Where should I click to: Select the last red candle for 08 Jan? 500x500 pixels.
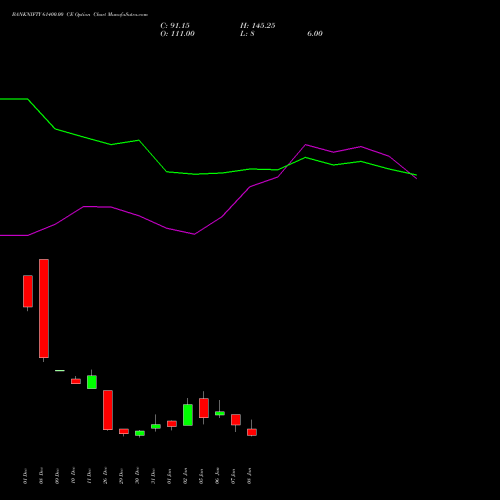pyautogui.click(x=252, y=432)
